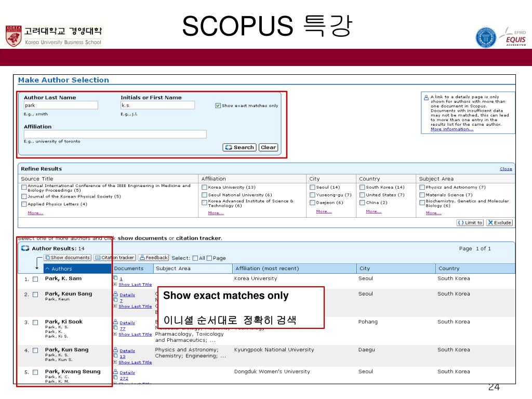The width and height of the screenshot is (532, 399).
Task: Open More information link in info box
Action: point(452,129)
